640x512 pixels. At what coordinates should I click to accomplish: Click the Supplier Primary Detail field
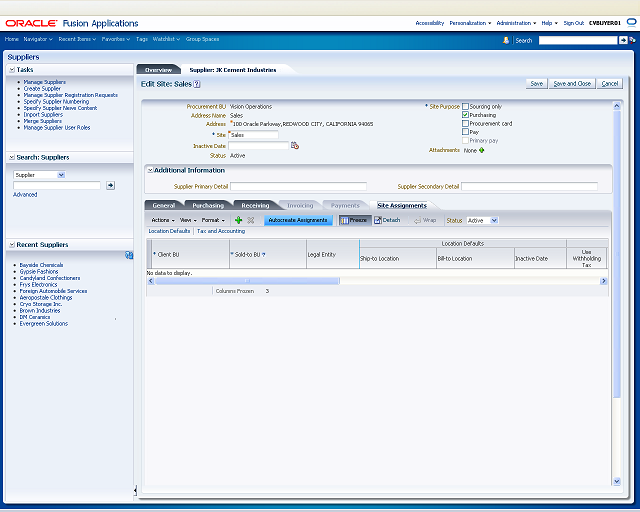pyautogui.click(x=298, y=187)
